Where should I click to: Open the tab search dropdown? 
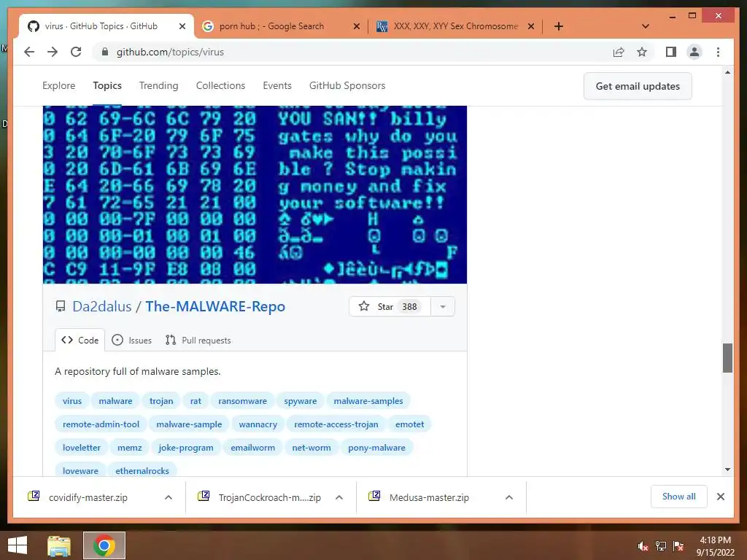point(646,26)
